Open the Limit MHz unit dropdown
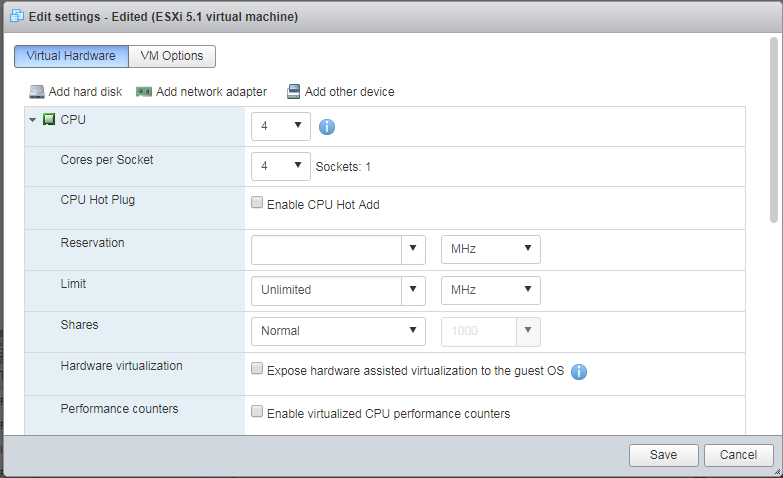The width and height of the screenshot is (783, 478). [x=490, y=290]
